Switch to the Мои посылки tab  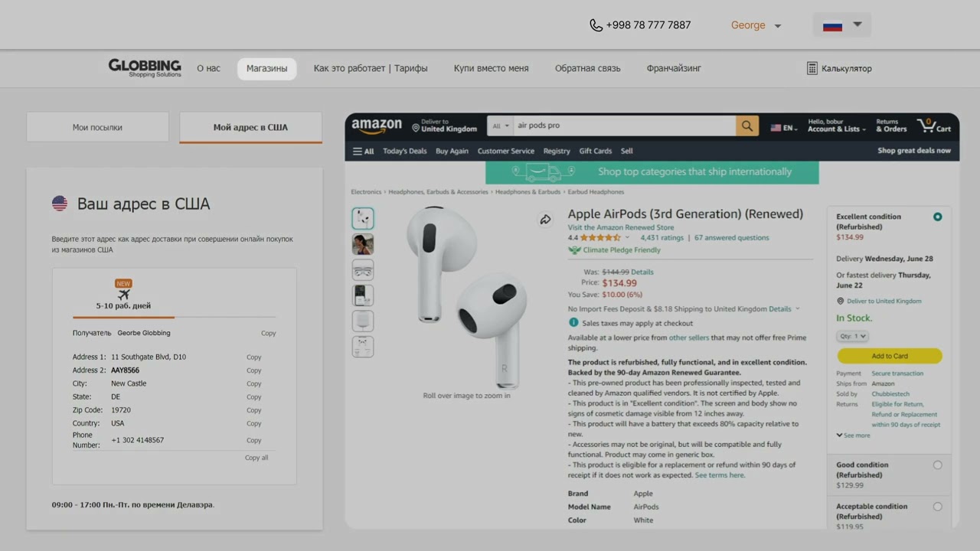click(x=97, y=127)
